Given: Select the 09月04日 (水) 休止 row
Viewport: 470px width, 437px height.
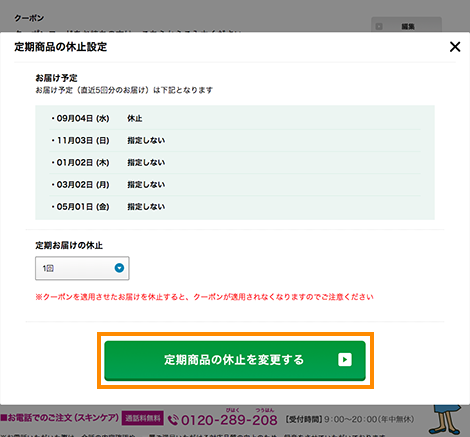Looking at the screenshot, I should (235, 118).
